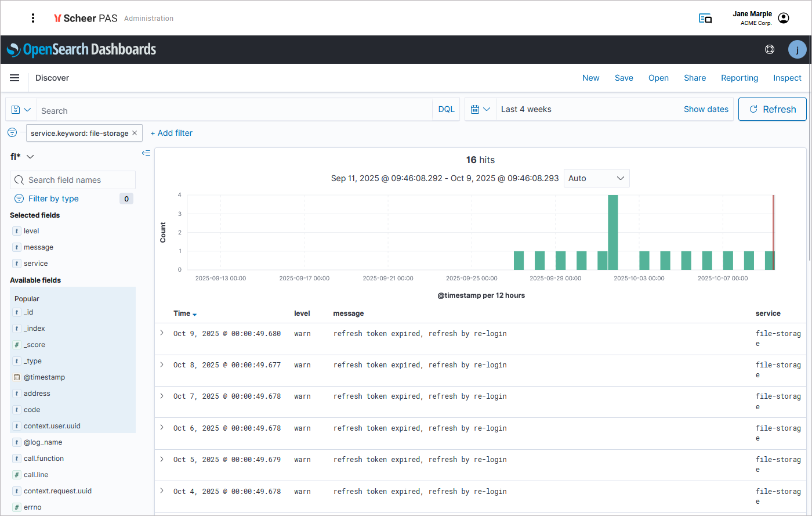Remove the file-storage service filter
Viewport: 812px width, 516px height.
[x=135, y=133]
